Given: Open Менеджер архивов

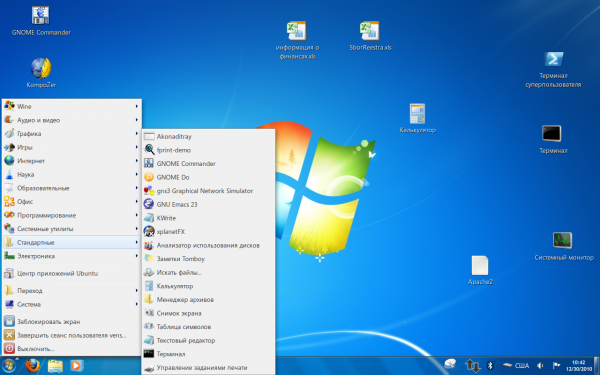Looking at the screenshot, I should [x=209, y=300].
